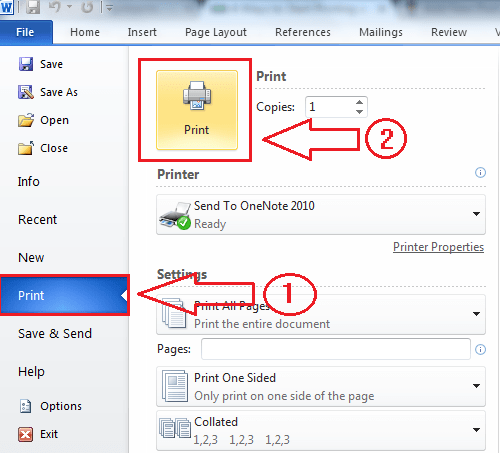Click the red Exit icon
500x453 pixels.
pos(26,434)
